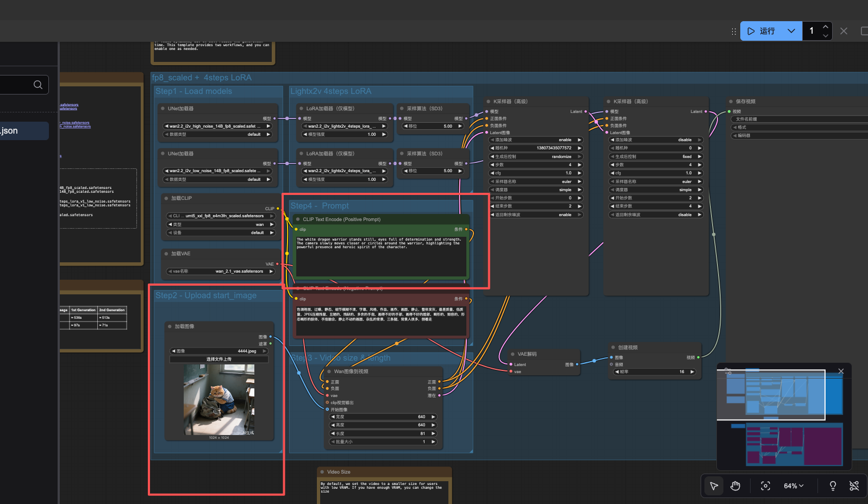Click the 运行 run button

762,31
